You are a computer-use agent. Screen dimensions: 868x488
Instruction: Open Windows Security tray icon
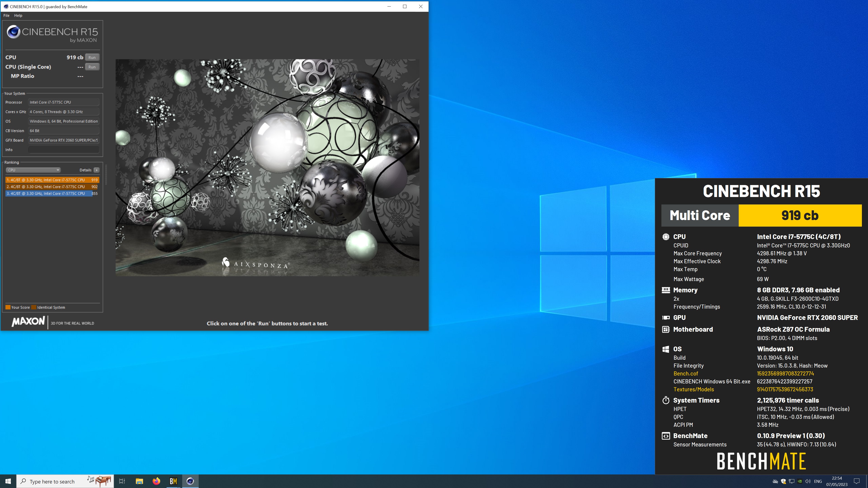tap(783, 481)
